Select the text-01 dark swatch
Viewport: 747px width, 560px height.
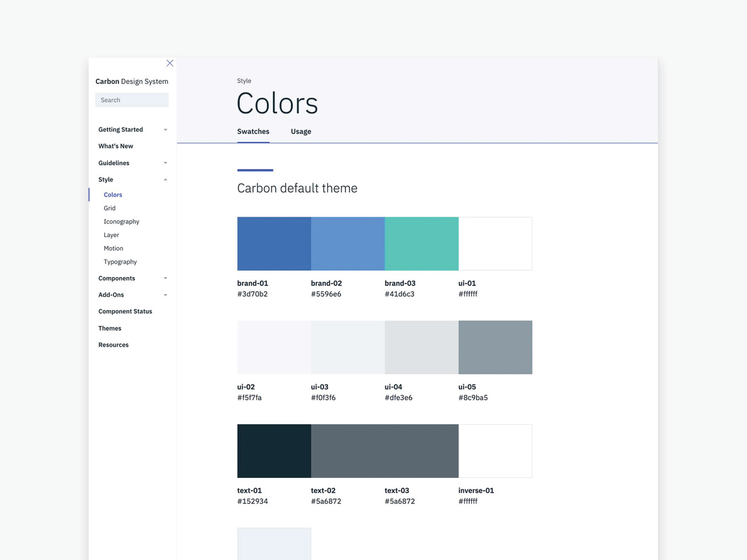pyautogui.click(x=274, y=451)
